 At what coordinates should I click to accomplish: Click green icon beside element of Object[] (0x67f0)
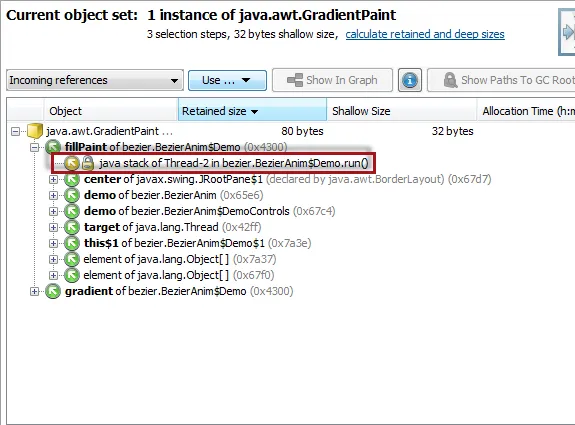[x=72, y=275]
